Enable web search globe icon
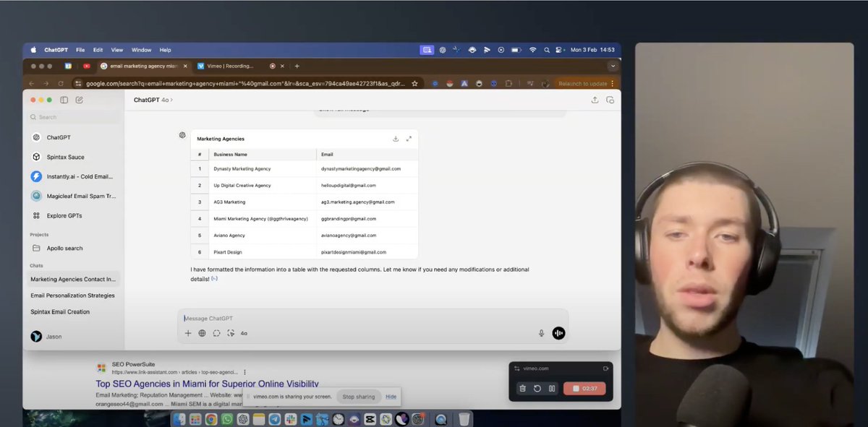 [x=202, y=333]
